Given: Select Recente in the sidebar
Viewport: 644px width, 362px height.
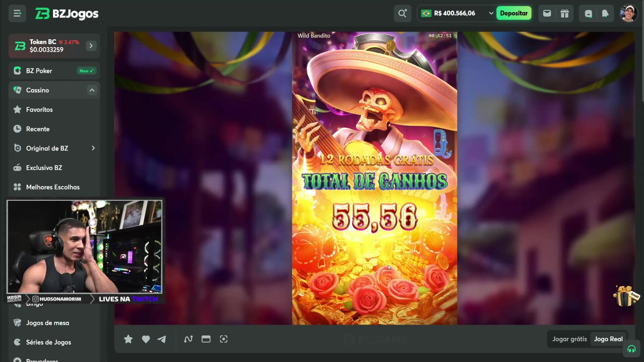Looking at the screenshot, I should [x=54, y=129].
